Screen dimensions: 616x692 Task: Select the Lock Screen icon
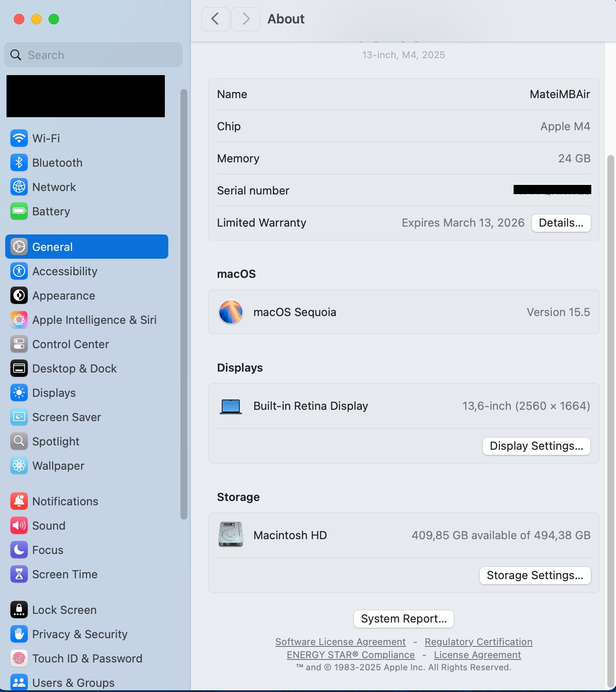tap(19, 610)
